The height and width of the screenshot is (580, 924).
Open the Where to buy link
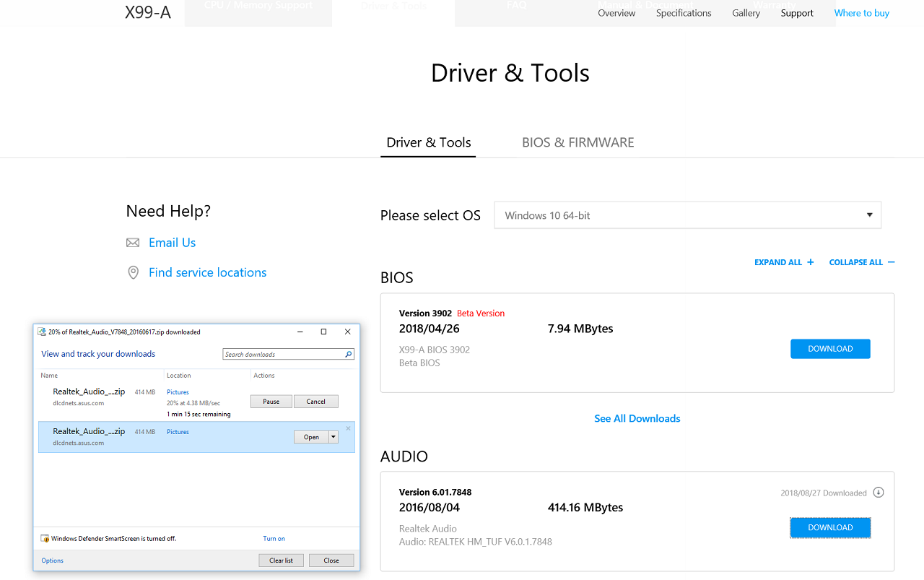click(861, 13)
